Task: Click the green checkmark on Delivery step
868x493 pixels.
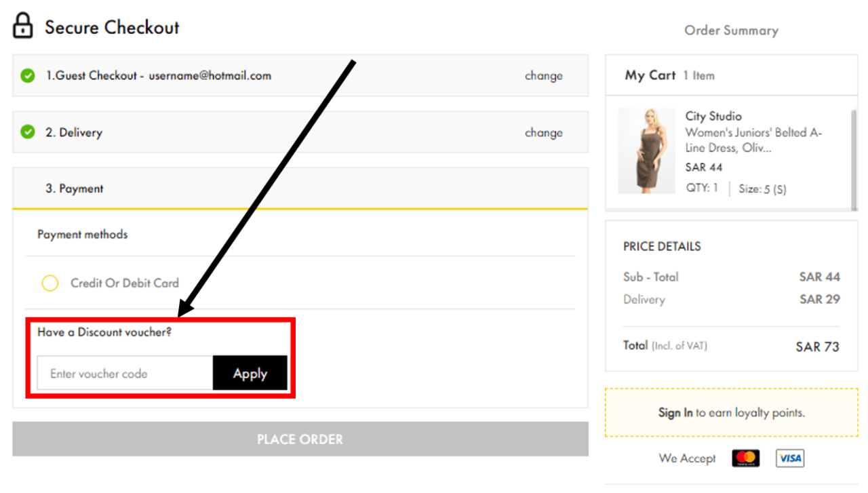Action: [27, 132]
